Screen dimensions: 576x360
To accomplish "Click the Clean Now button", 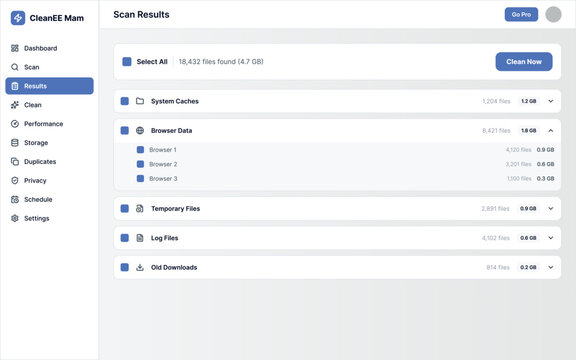I will tap(524, 62).
